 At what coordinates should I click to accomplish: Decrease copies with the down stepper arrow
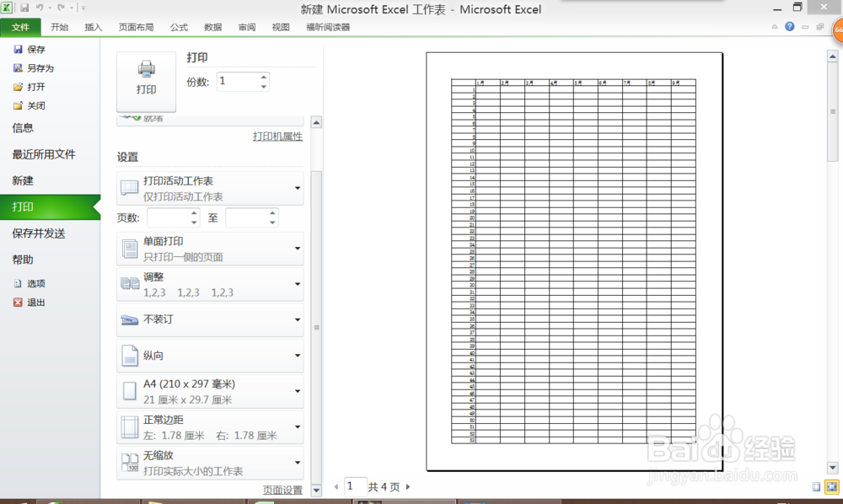(x=263, y=87)
